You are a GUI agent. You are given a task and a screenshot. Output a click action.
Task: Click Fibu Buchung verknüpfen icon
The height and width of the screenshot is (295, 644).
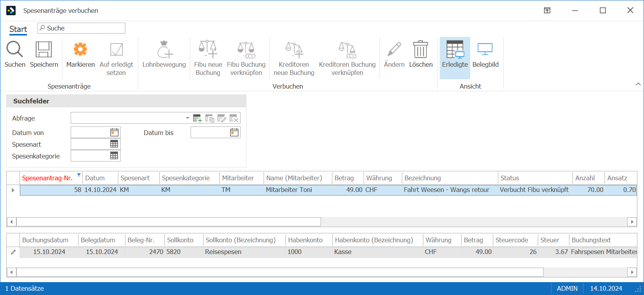[x=246, y=50]
